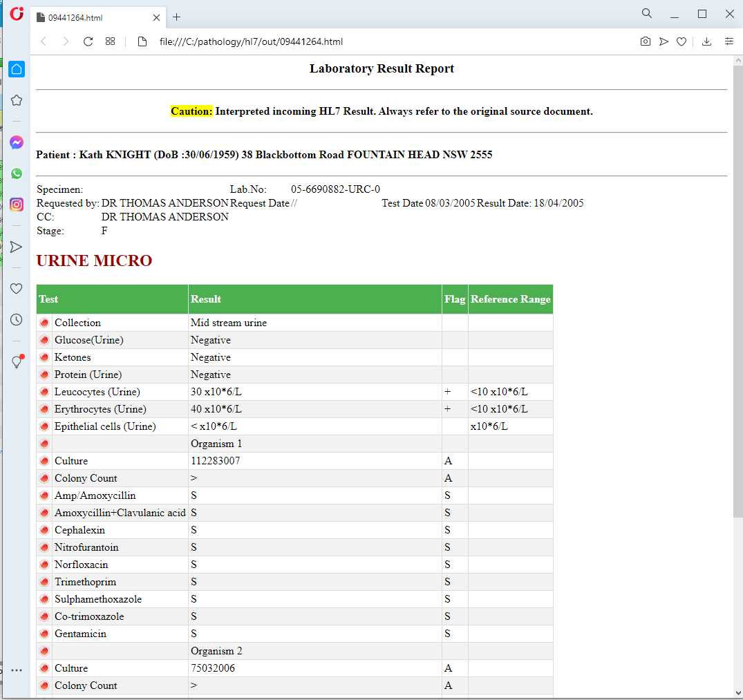Go to the sidebar Home icon

click(x=17, y=69)
